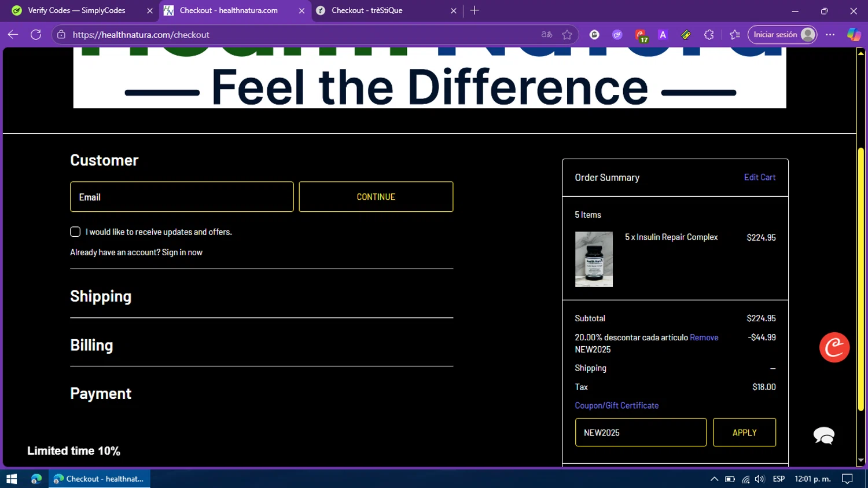Switch to the Checkout - trèStiQue tab
This screenshot has height=488, width=868.
pyautogui.click(x=386, y=10)
